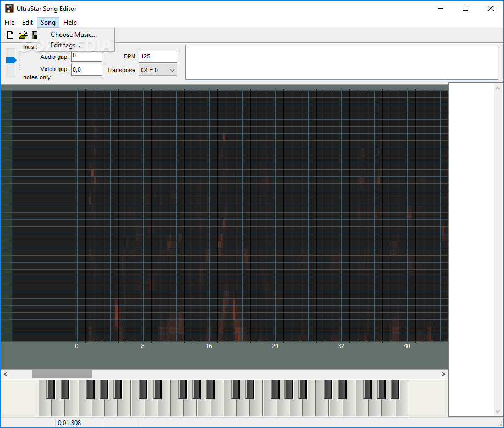The height and width of the screenshot is (428, 504).
Task: Click the right panel scroll down arrow
Action: (497, 411)
